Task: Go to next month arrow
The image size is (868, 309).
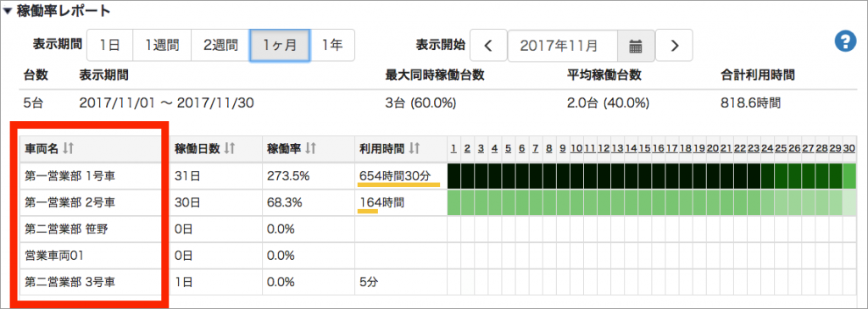Action: point(674,46)
